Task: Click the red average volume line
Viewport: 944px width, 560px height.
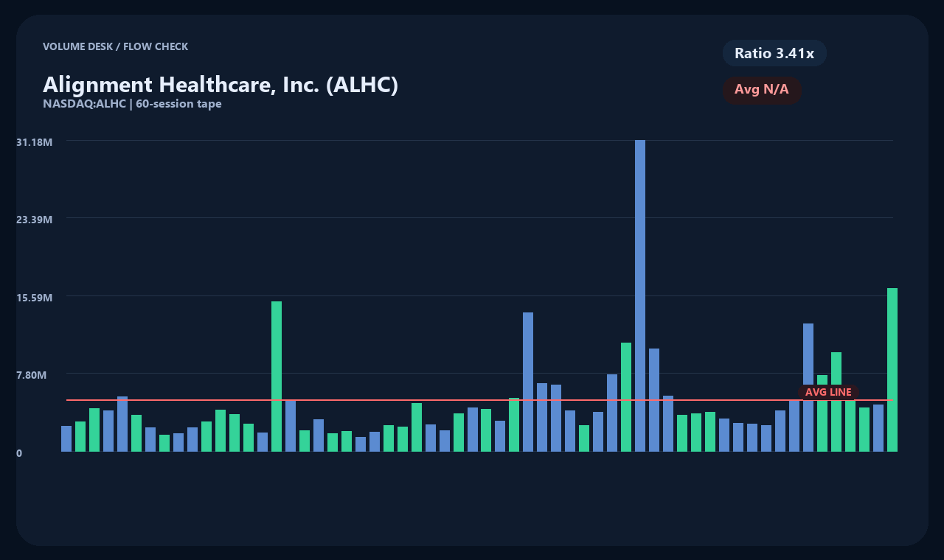Action: (x=479, y=400)
